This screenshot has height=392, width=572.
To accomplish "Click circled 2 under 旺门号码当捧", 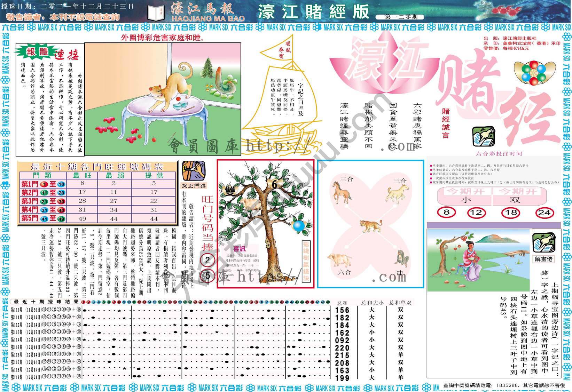I will tap(208, 260).
